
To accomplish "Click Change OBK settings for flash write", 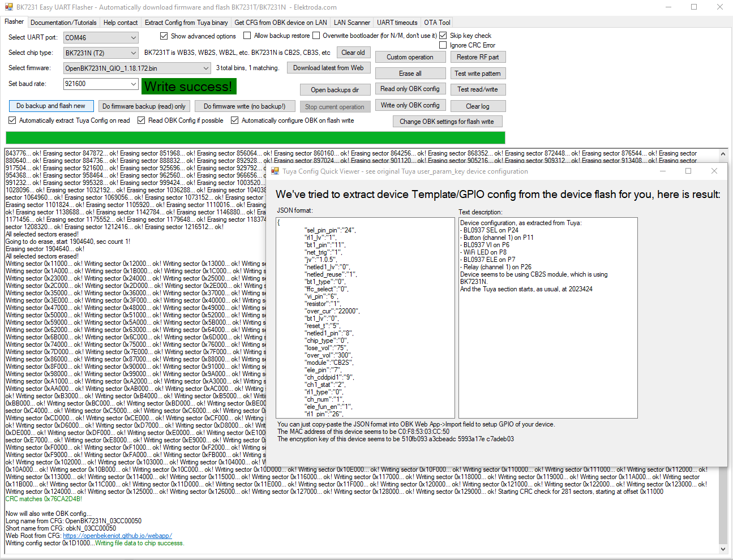I will [447, 122].
